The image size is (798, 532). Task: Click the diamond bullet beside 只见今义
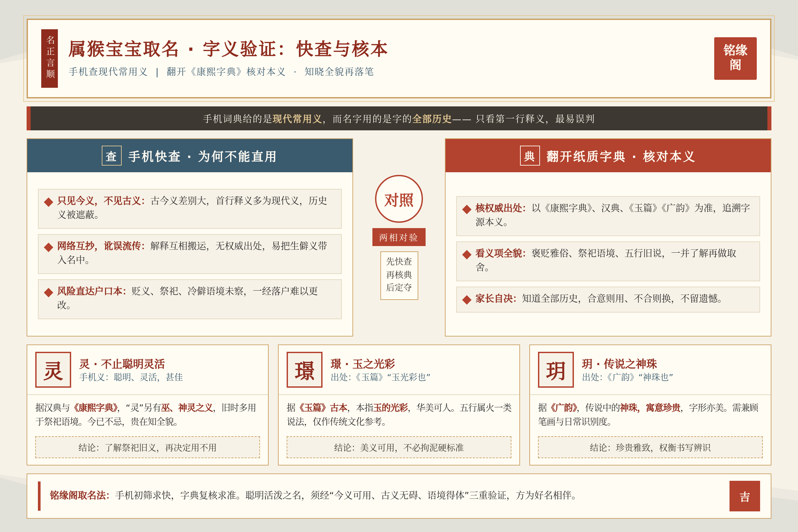49,202
